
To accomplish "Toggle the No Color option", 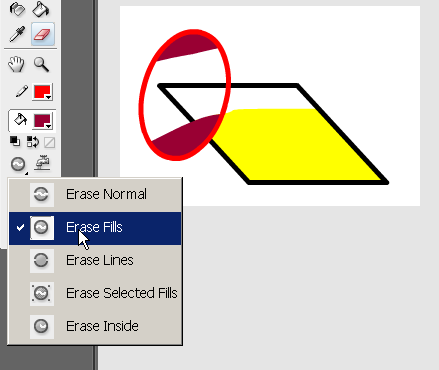I will click(x=49, y=142).
